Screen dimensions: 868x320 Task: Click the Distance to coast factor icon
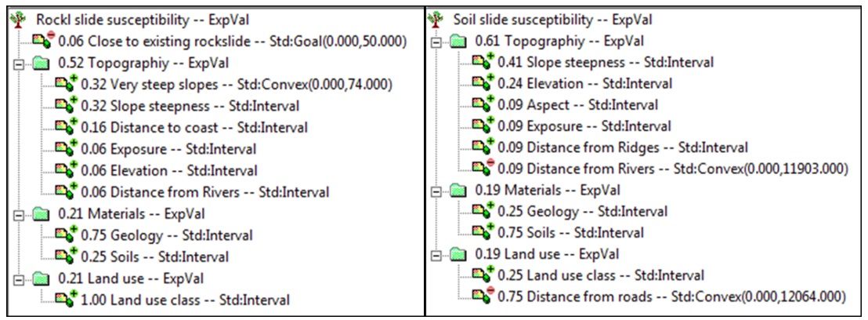point(69,127)
